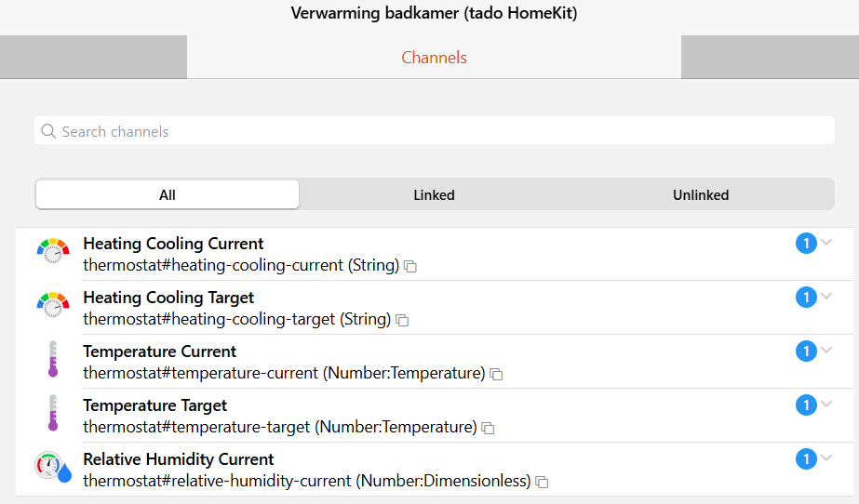Show all channels with the All filter
The image size is (859, 504).
[168, 195]
